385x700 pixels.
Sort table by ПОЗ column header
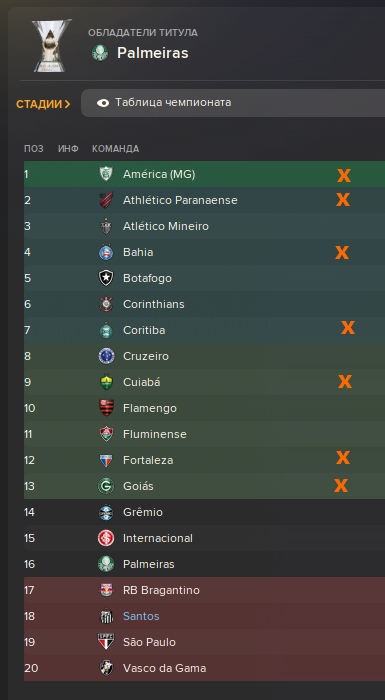pyautogui.click(x=34, y=149)
